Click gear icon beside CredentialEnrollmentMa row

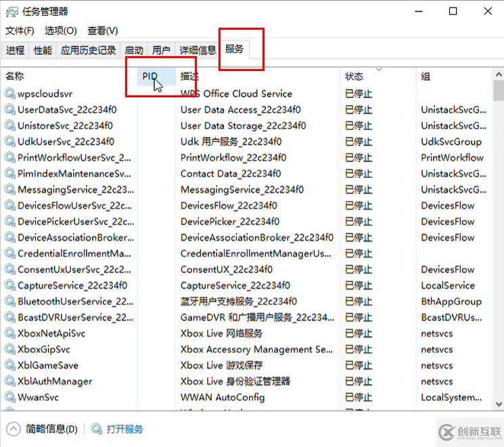coord(10,253)
